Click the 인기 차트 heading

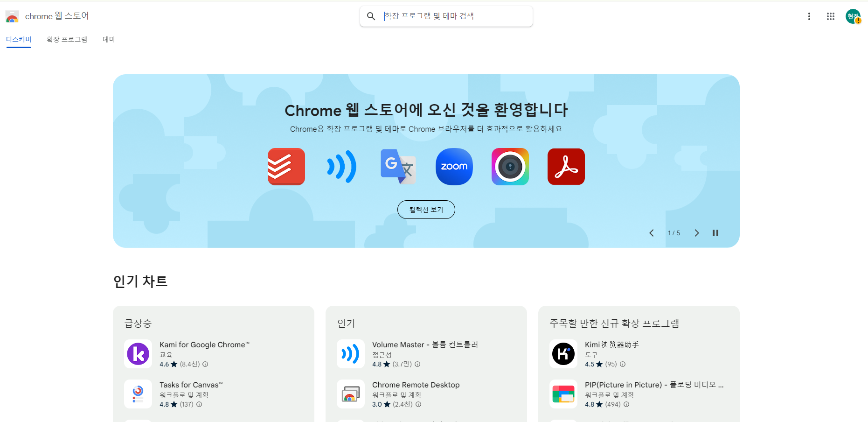pyautogui.click(x=140, y=281)
